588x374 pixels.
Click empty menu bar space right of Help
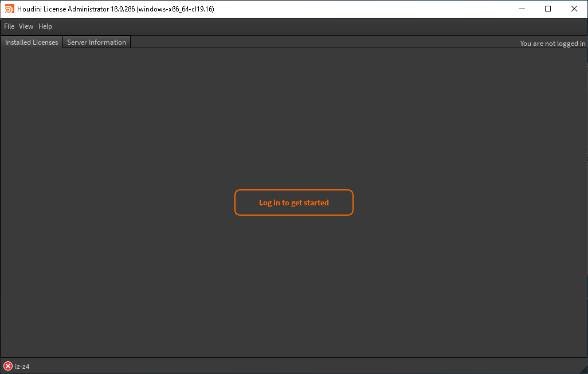287,26
